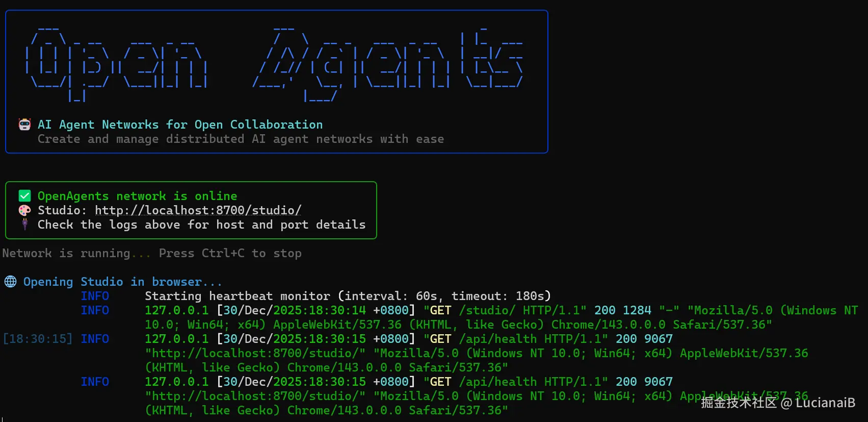Click 'OpenAgents network is online' status text
The image size is (868, 422).
(x=137, y=196)
